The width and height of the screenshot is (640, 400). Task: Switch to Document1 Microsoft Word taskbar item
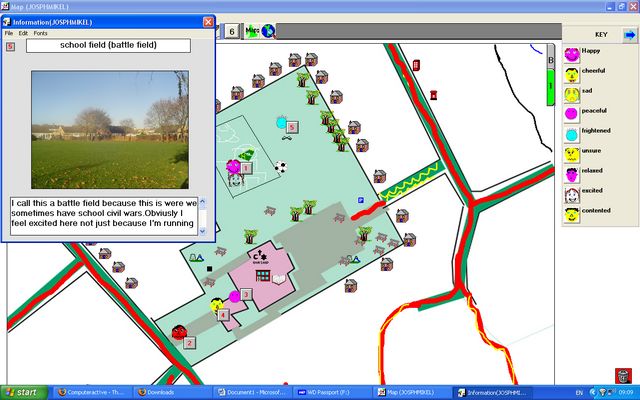(252, 392)
